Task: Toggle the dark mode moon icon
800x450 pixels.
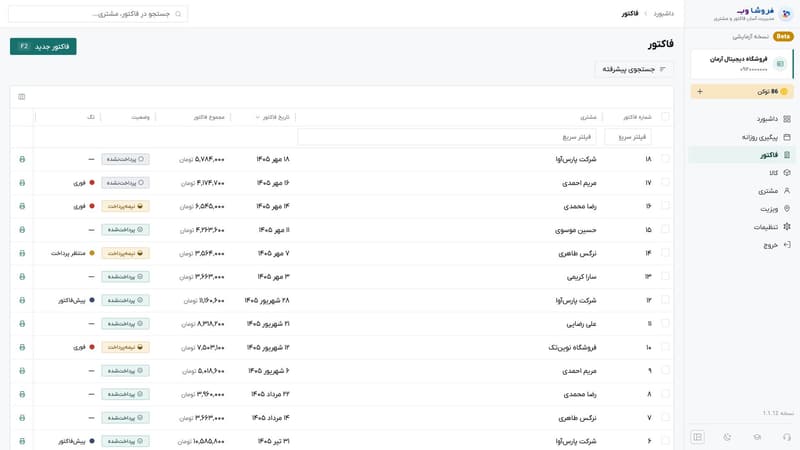Action: (x=727, y=437)
